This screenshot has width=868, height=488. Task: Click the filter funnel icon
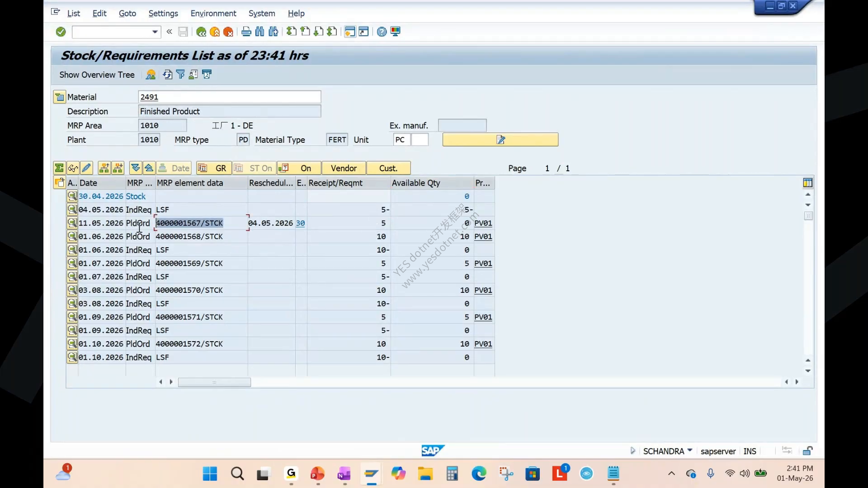[180, 75]
